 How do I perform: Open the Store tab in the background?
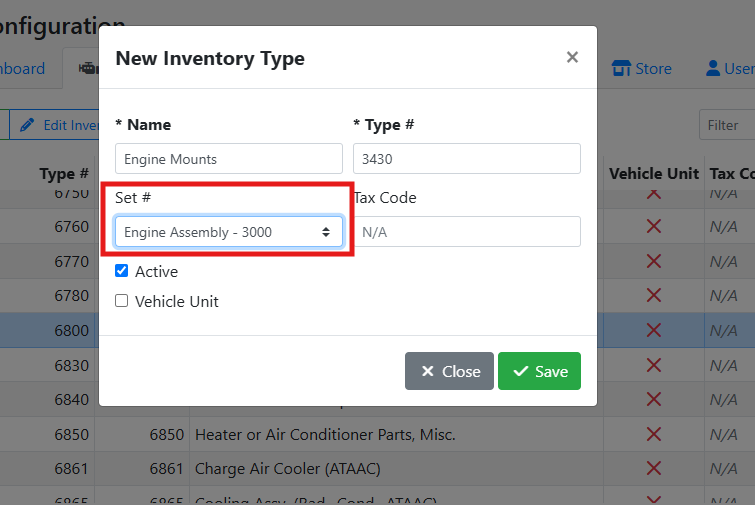tap(641, 68)
